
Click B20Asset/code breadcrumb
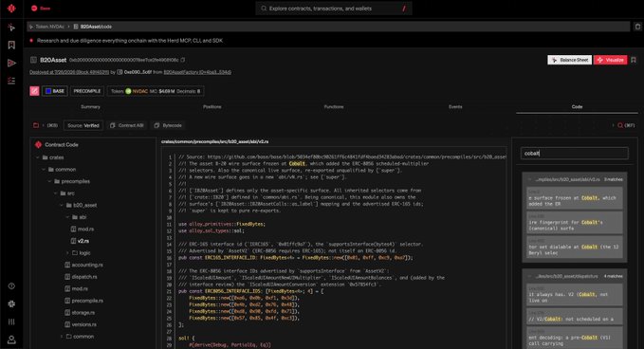click(92, 27)
